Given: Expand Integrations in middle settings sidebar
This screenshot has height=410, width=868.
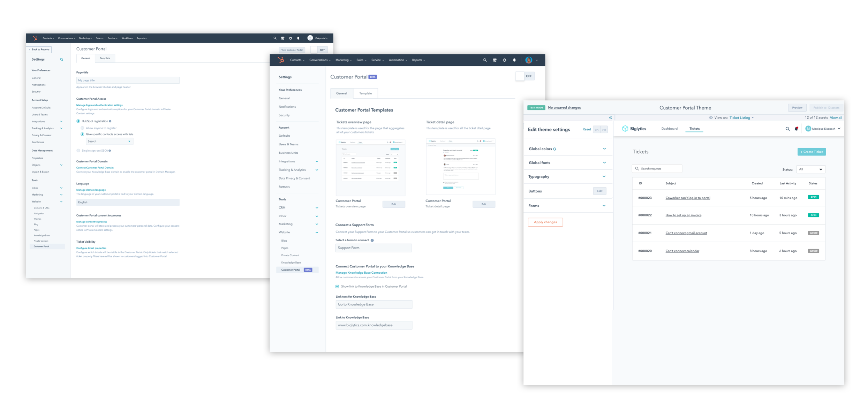Looking at the screenshot, I should tap(317, 161).
